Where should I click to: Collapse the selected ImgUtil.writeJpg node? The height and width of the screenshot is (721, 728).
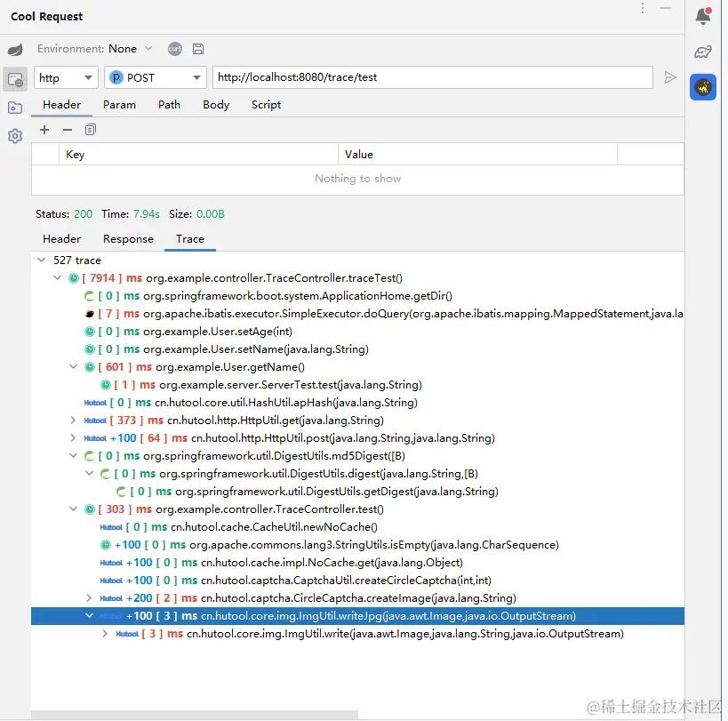(90, 615)
